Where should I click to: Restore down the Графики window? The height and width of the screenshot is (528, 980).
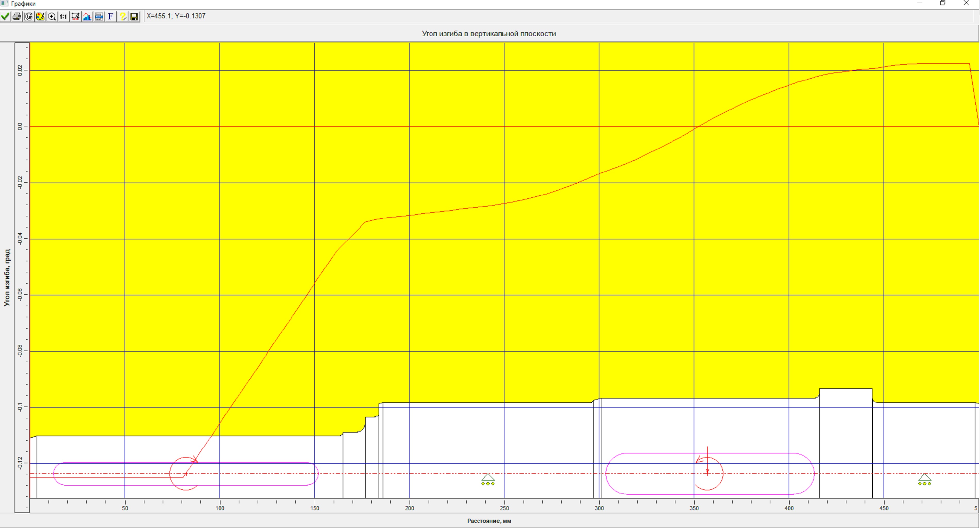(x=943, y=3)
